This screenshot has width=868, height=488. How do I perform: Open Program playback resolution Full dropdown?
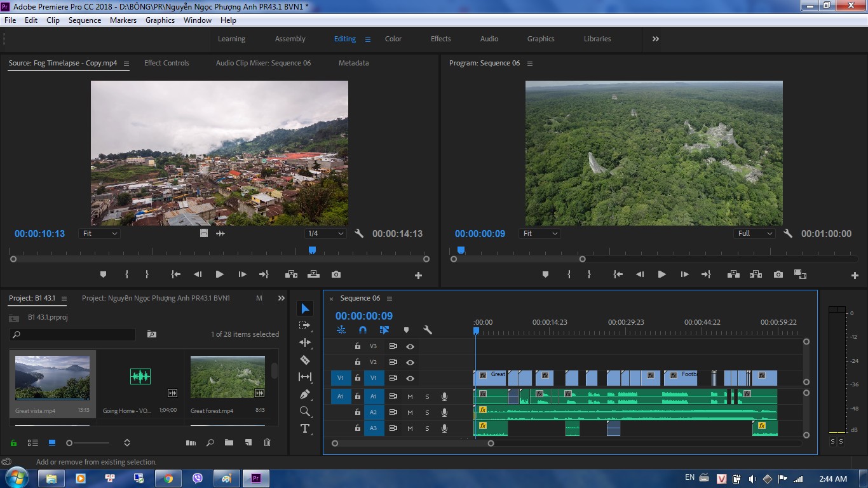(754, 233)
